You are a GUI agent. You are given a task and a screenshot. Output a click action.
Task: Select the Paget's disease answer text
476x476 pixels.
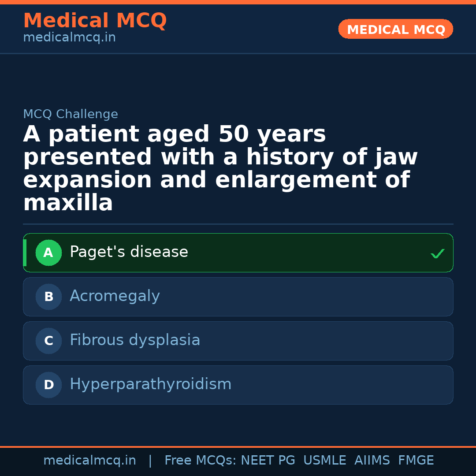[129, 252]
